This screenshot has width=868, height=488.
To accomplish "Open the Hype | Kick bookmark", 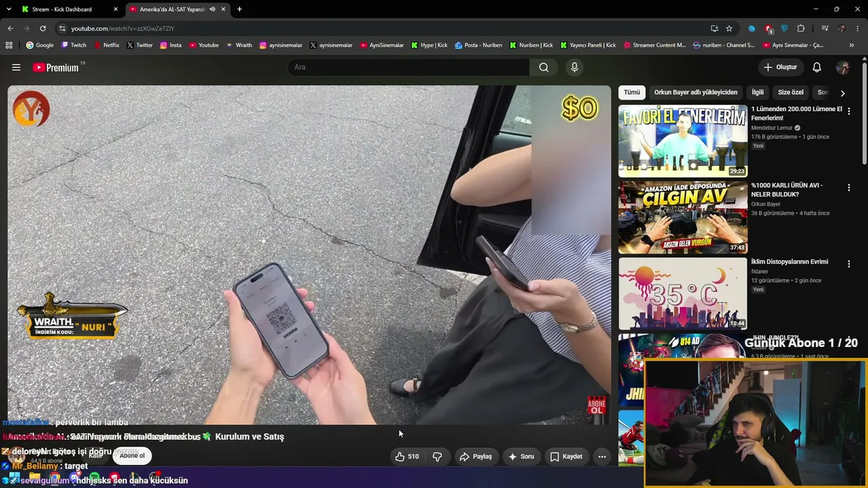I will point(429,45).
